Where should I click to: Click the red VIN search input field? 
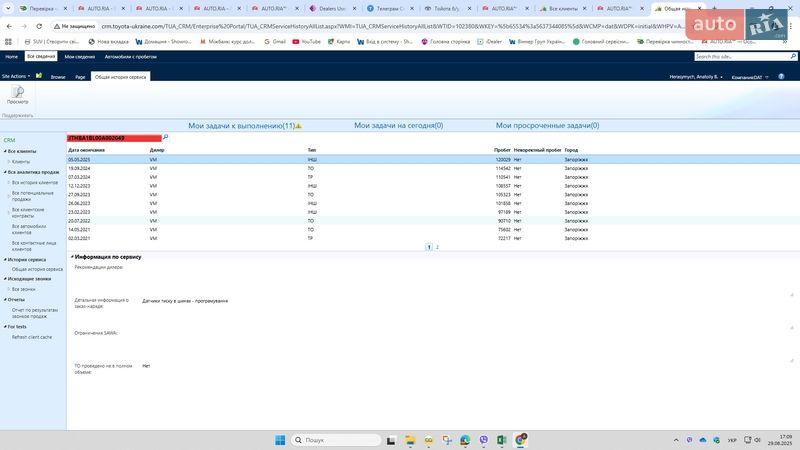pos(113,137)
